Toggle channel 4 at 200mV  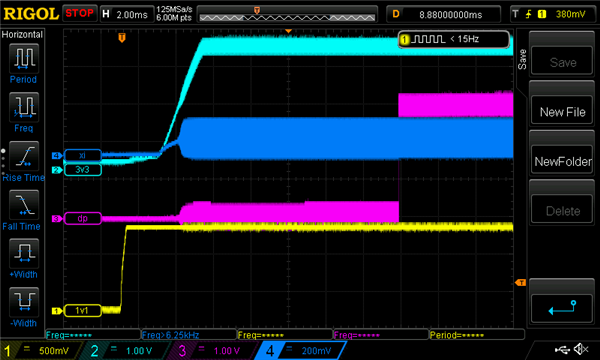pyautogui.click(x=301, y=350)
